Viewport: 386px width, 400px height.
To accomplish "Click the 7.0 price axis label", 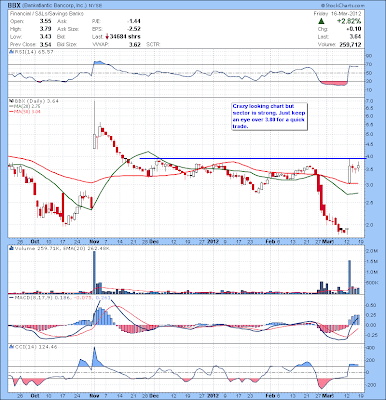I will click(369, 101).
